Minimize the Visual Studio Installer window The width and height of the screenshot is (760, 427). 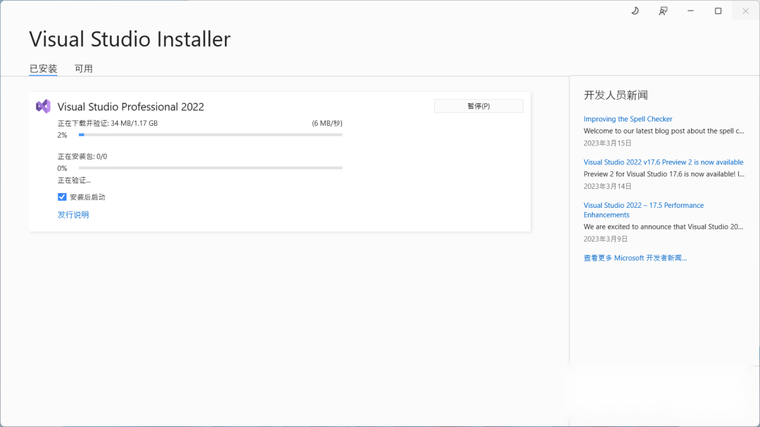pyautogui.click(x=690, y=11)
